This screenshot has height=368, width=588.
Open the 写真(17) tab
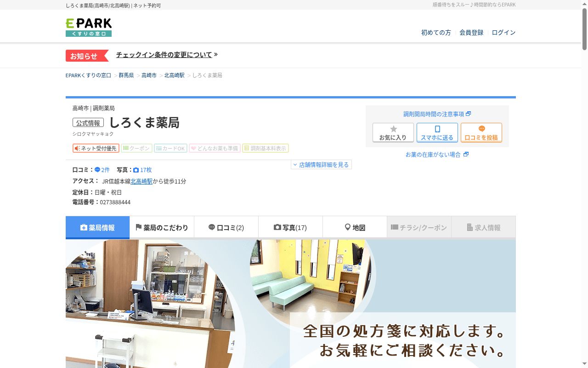pos(290,228)
